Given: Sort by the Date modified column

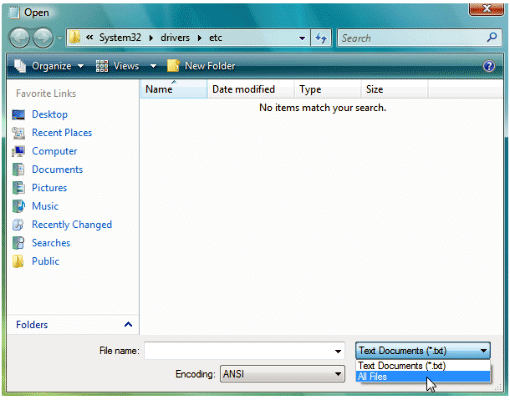Looking at the screenshot, I should coord(251,89).
